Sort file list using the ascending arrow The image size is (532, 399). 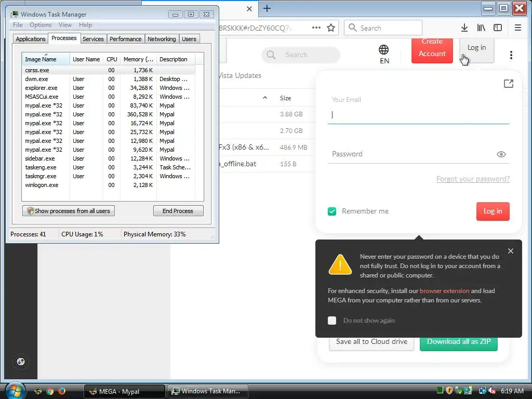pyautogui.click(x=265, y=98)
